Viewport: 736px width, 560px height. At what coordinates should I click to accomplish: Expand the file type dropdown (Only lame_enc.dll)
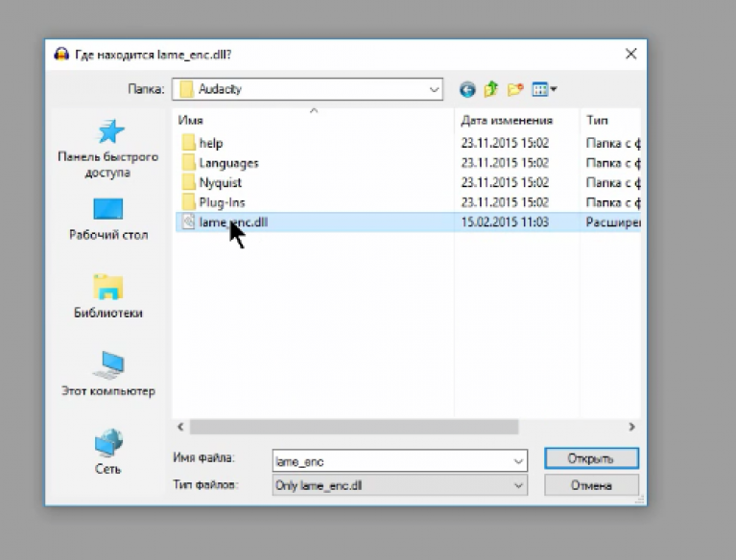click(518, 485)
